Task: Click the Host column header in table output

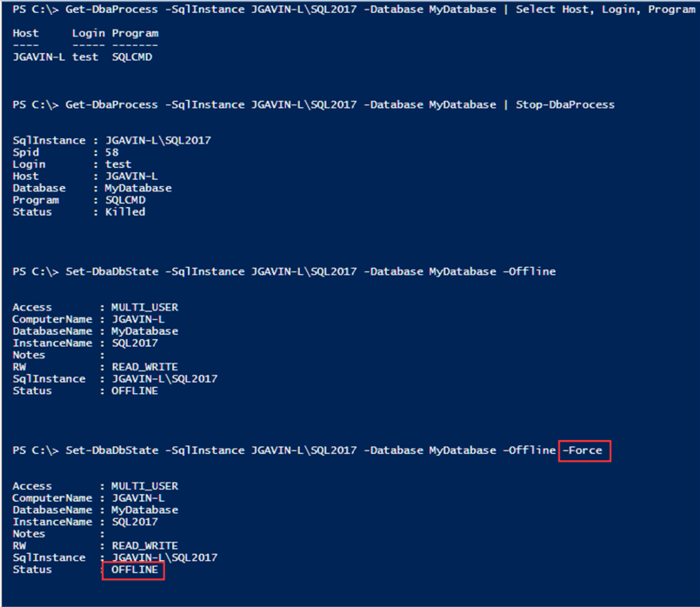Action: [25, 33]
